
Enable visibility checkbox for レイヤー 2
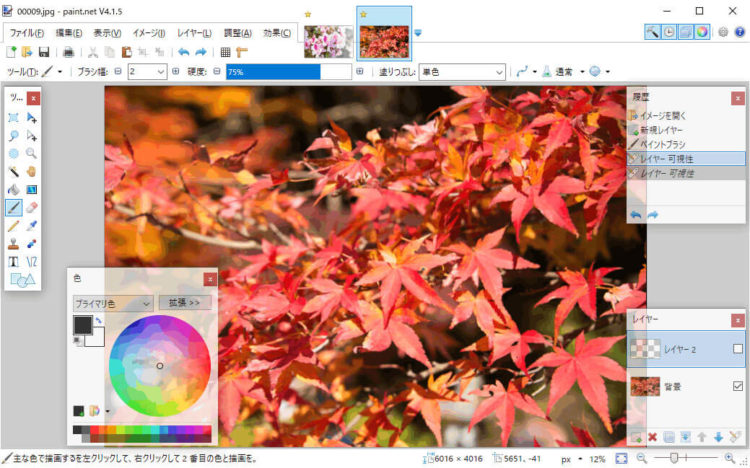(x=737, y=349)
